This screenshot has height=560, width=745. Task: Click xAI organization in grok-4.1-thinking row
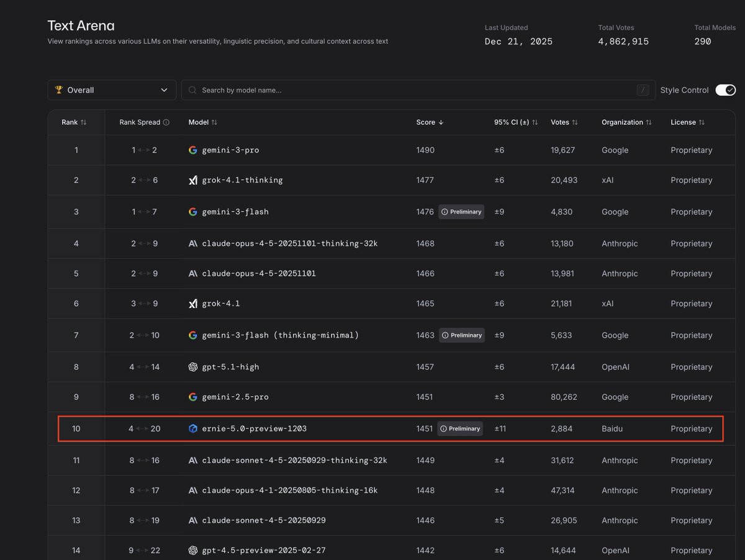click(607, 180)
